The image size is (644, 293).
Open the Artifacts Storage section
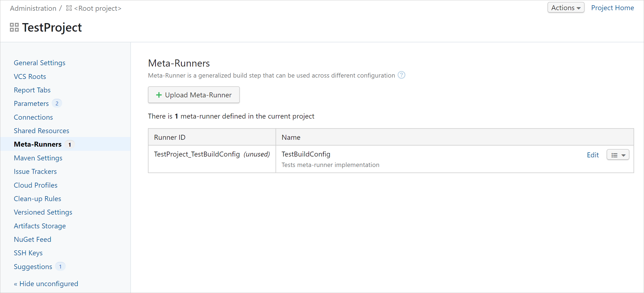pyautogui.click(x=40, y=226)
